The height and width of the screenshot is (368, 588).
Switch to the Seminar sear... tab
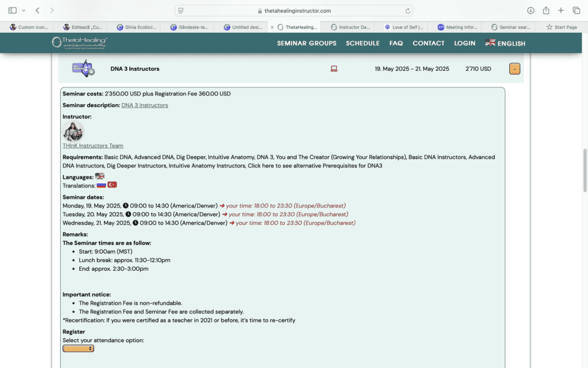pos(510,27)
